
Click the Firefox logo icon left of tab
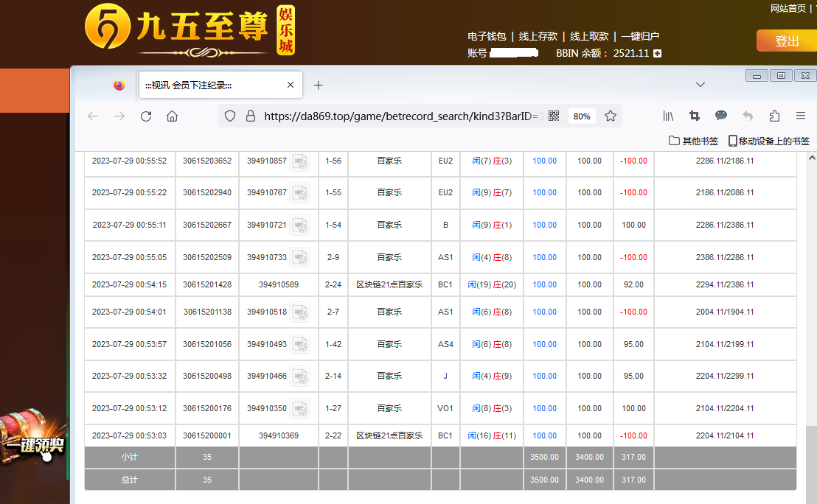[119, 85]
